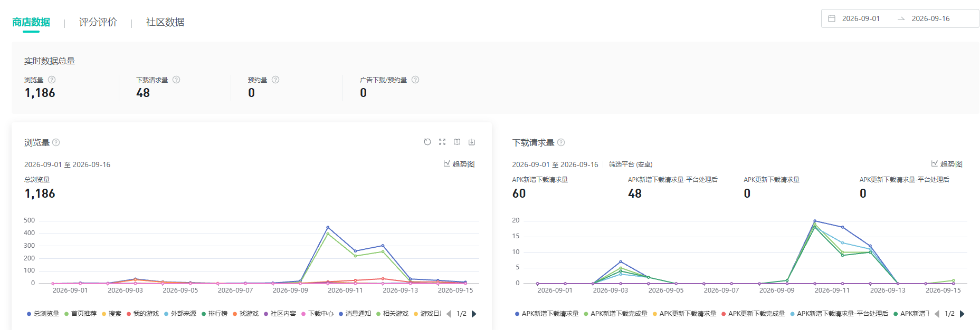Toggle purple 社区内容 legend swatch
980x330 pixels.
(x=266, y=314)
